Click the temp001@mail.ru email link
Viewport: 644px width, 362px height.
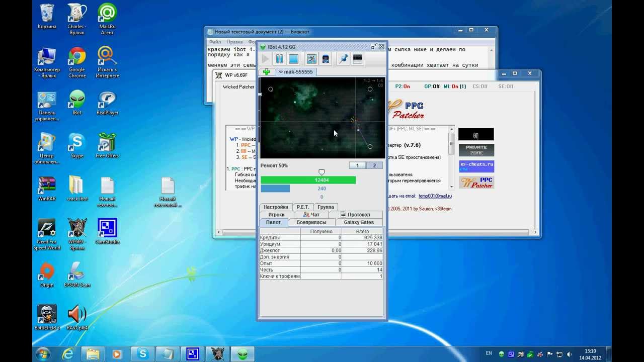435,196
